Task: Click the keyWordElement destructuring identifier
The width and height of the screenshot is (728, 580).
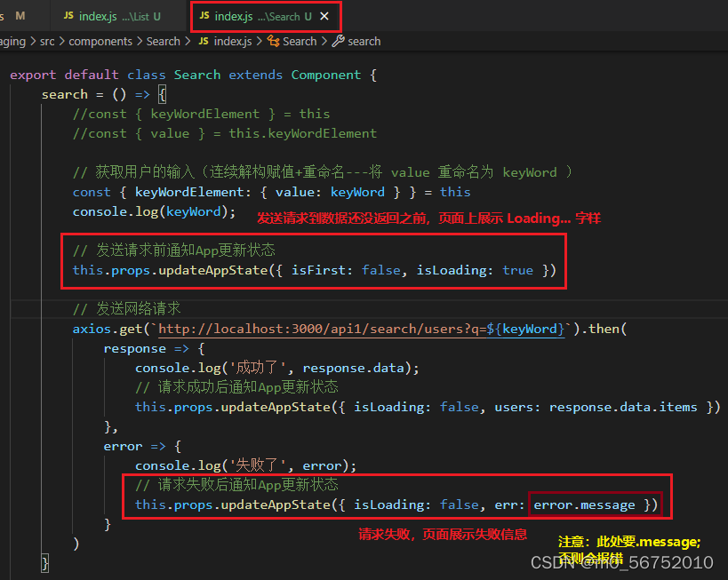Action: (x=189, y=192)
